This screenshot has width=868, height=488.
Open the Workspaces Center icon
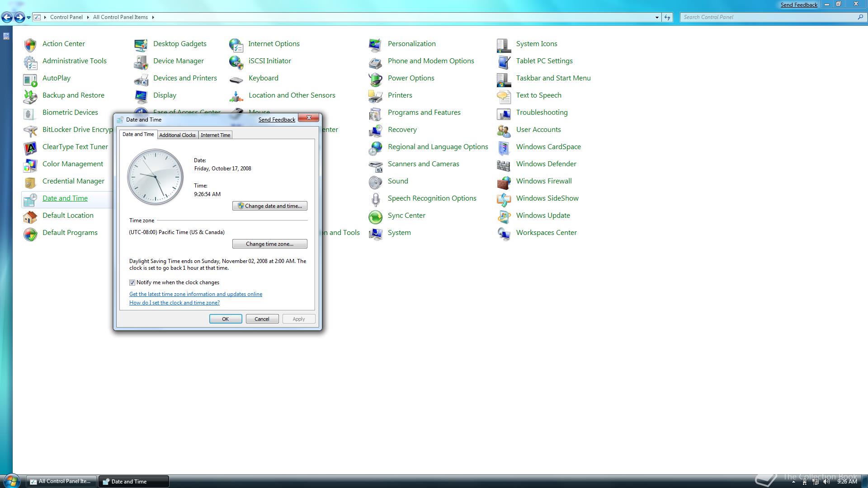504,233
